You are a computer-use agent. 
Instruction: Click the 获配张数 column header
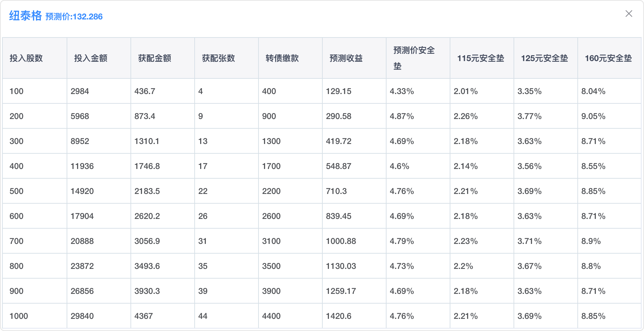pyautogui.click(x=218, y=58)
